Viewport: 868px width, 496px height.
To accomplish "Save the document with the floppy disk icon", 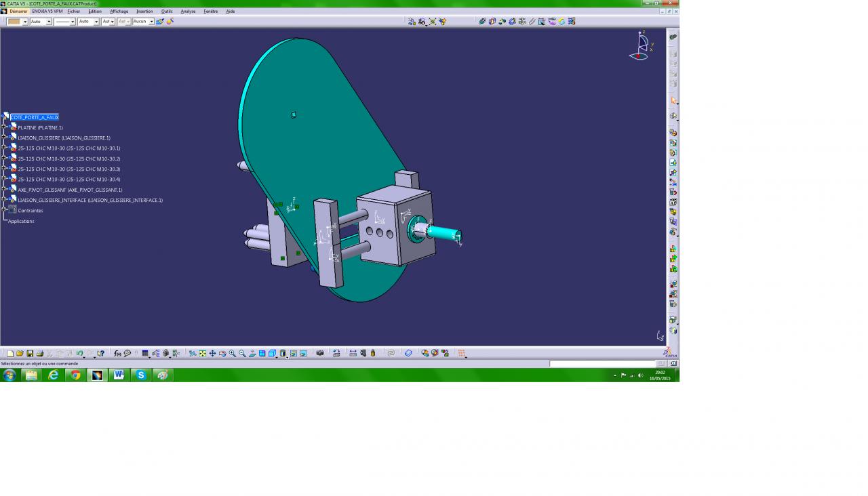I will click(x=30, y=353).
